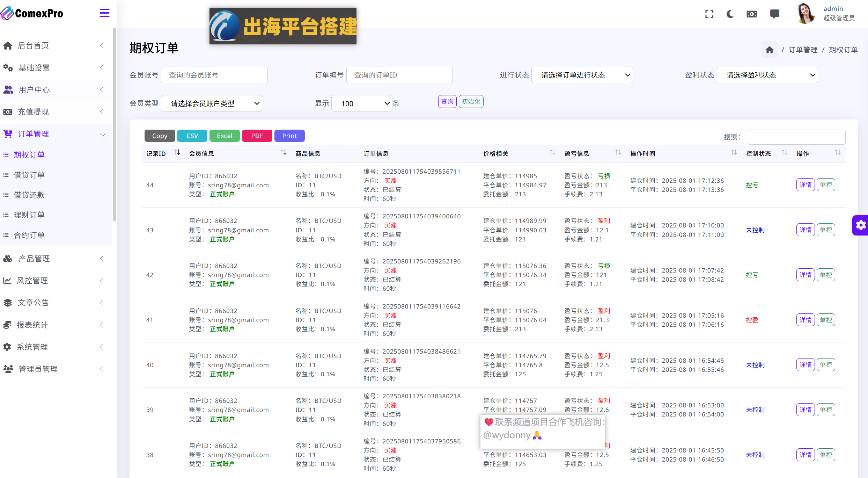
Task: Open the floating settings gear panel
Action: pos(860,225)
